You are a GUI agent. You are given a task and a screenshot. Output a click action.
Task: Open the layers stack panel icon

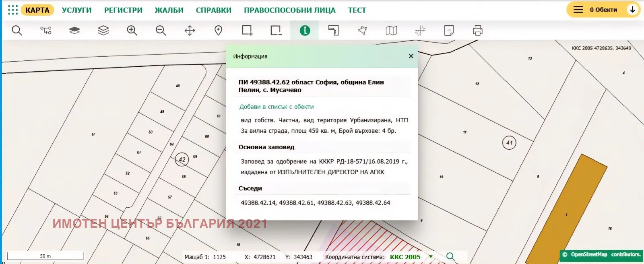(x=103, y=31)
